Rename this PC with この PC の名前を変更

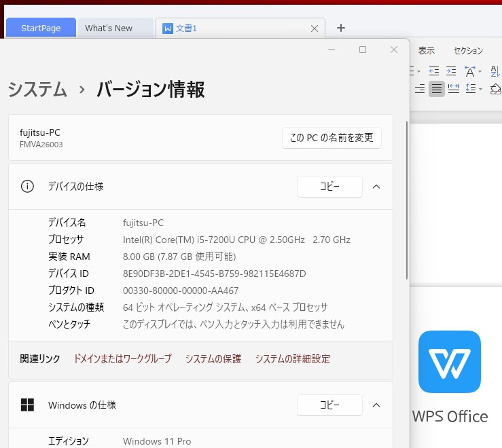[331, 138]
